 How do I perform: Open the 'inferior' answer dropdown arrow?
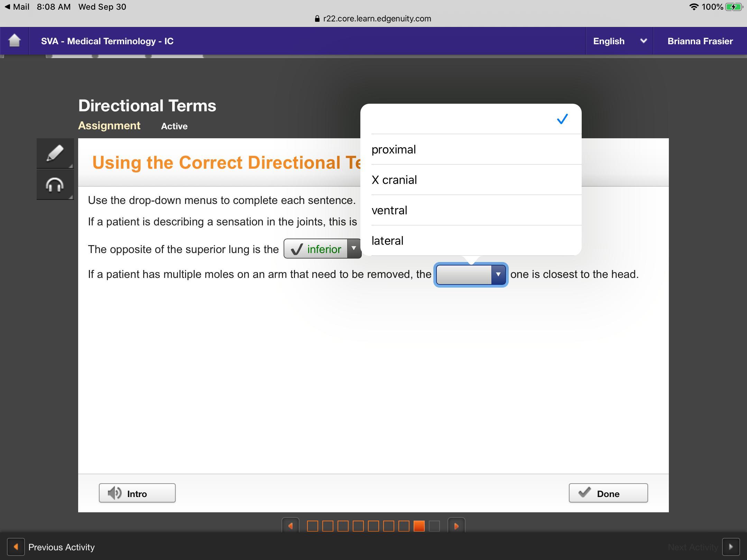[x=354, y=249]
